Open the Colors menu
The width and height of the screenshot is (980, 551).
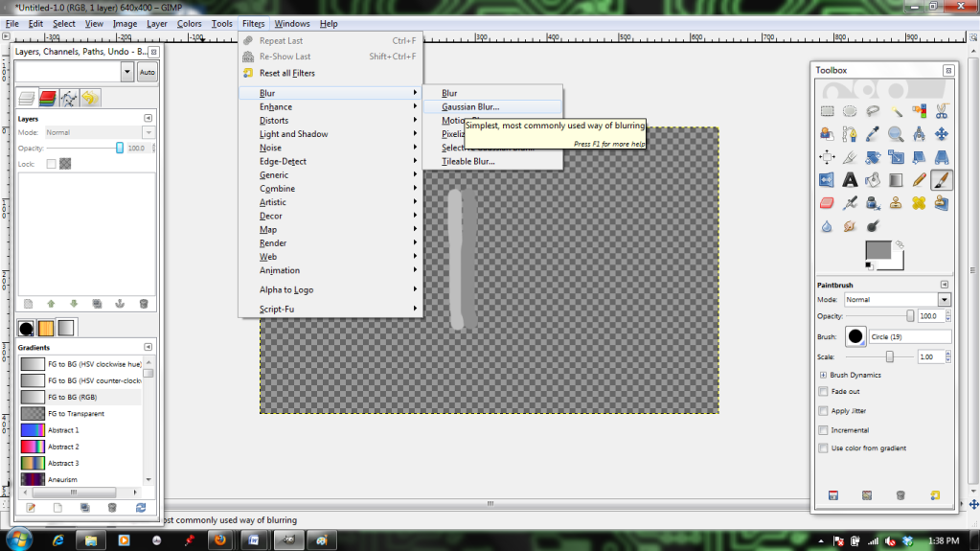coord(189,24)
